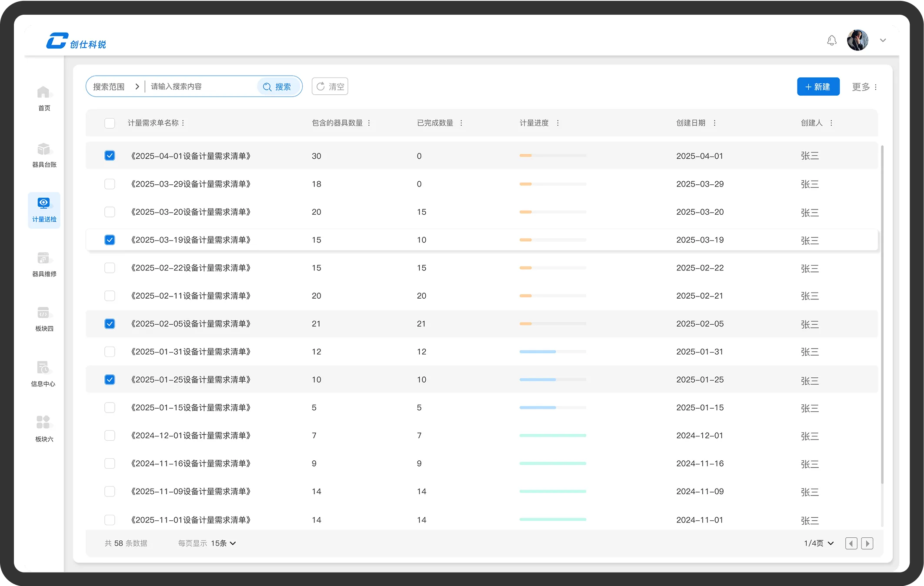Screen dimensions: 924x586
Task: Uncheck the 2025-04-01 row checkbox
Action: 110,156
